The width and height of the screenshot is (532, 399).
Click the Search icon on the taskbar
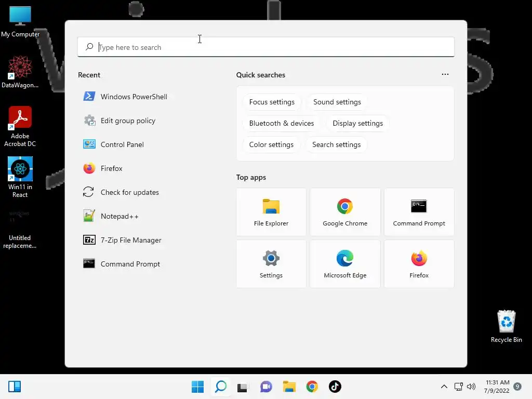(221, 387)
